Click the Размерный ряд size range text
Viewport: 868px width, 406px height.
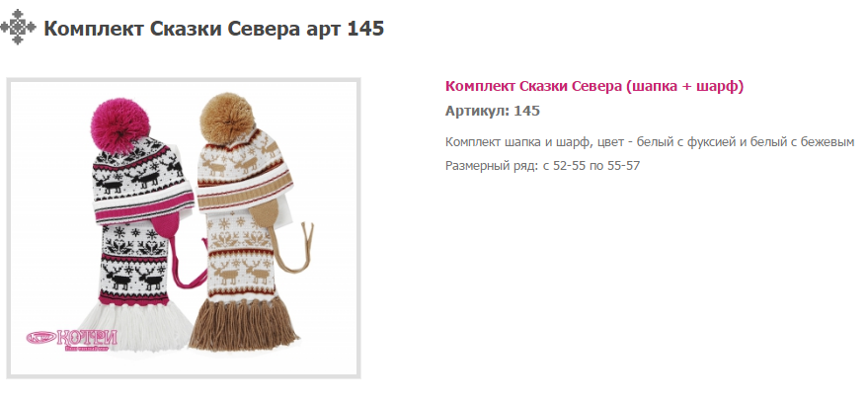pos(542,166)
